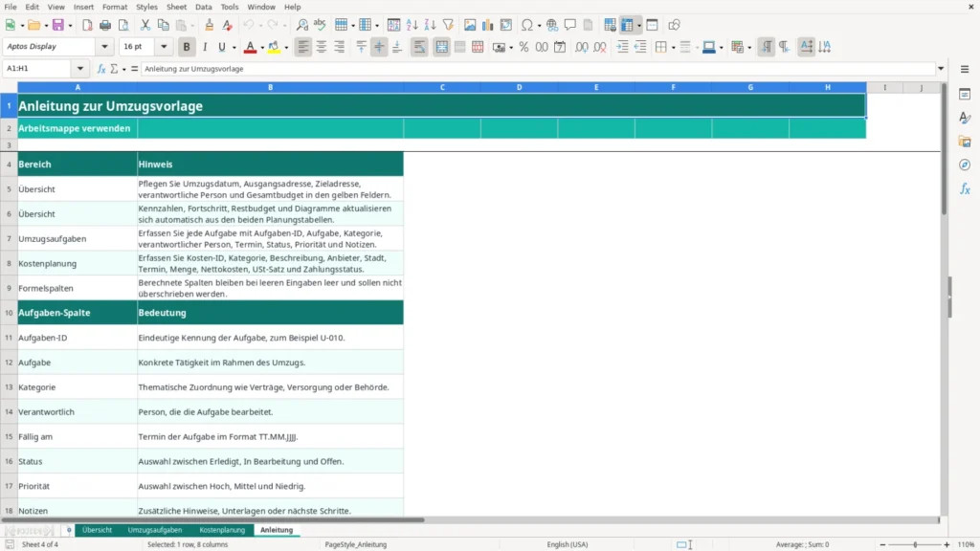This screenshot has height=551, width=980.
Task: Click Sort Ascending icon
Action: click(x=412, y=25)
